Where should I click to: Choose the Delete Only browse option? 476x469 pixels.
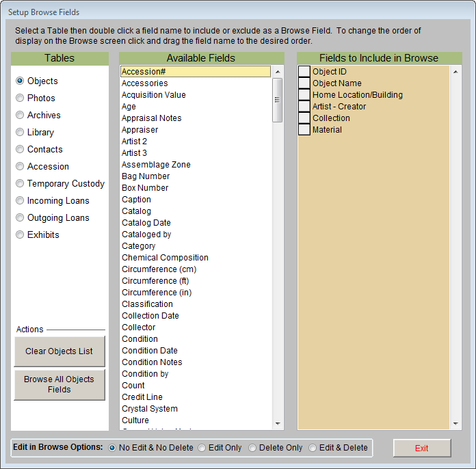(252, 448)
